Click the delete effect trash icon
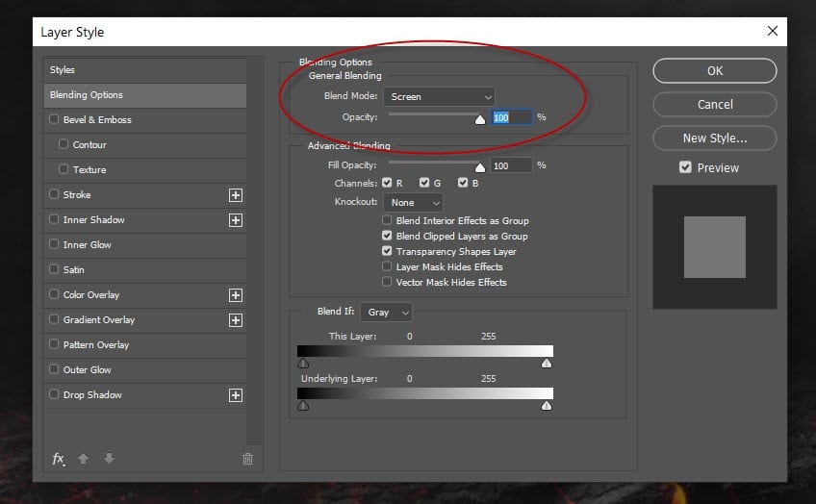Viewport: 816px width, 504px height. point(248,459)
